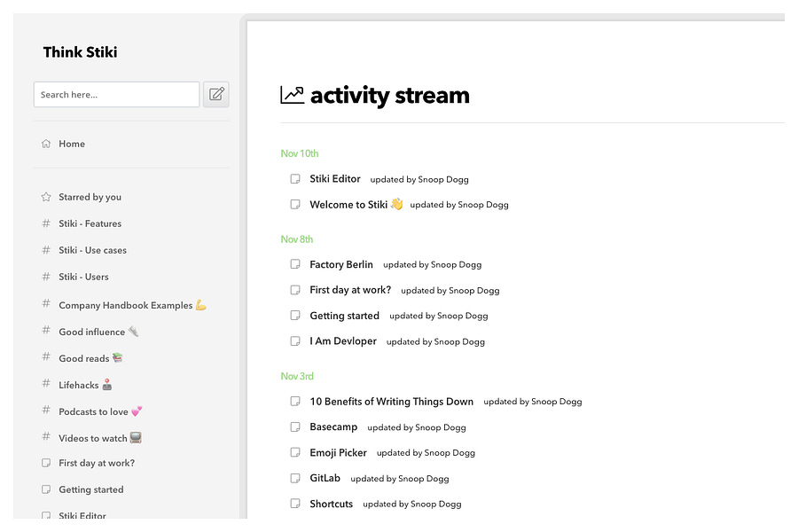The width and height of the screenshot is (798, 532).
Task: Click the note icon next to Emoji Picker
Action: (x=295, y=452)
